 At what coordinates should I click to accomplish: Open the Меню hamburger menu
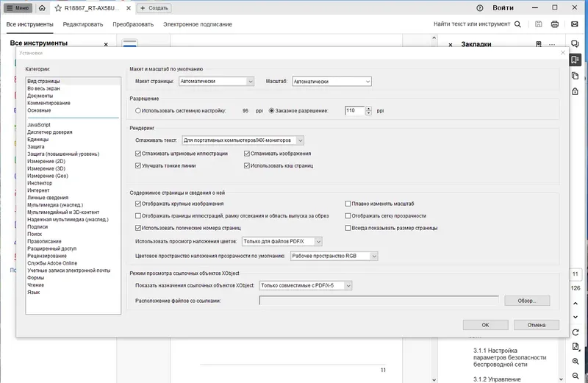18,8
